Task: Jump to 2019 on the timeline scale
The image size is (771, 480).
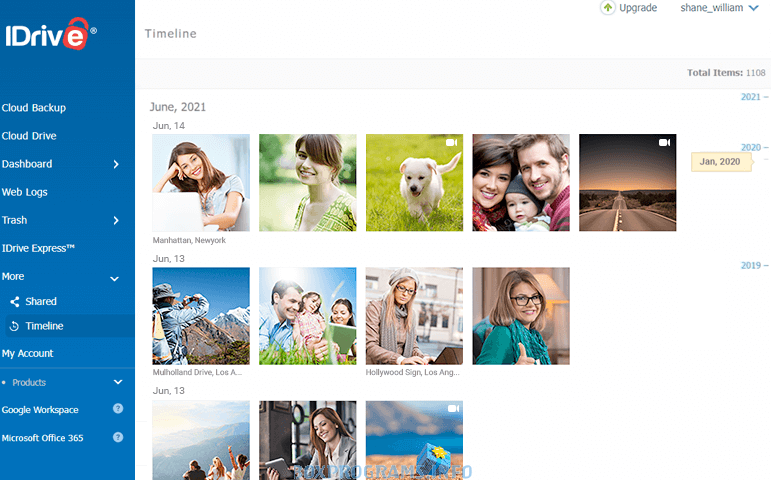Action: 752,266
